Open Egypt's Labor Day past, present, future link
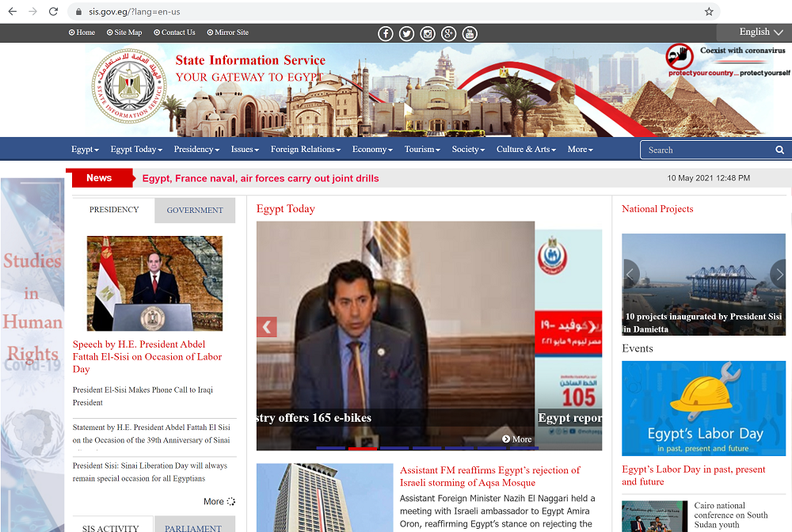The height and width of the screenshot is (532, 792). 694,475
